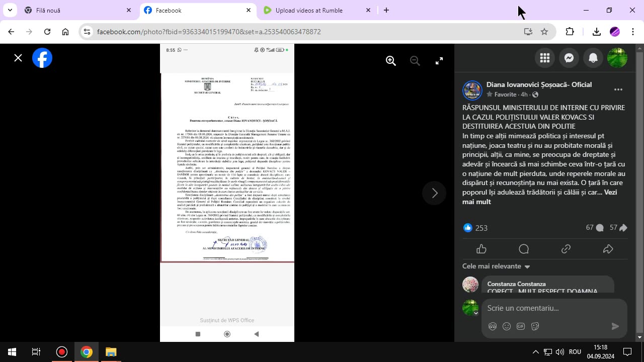Open Task View on taskbar
The height and width of the screenshot is (362, 644).
click(36, 352)
